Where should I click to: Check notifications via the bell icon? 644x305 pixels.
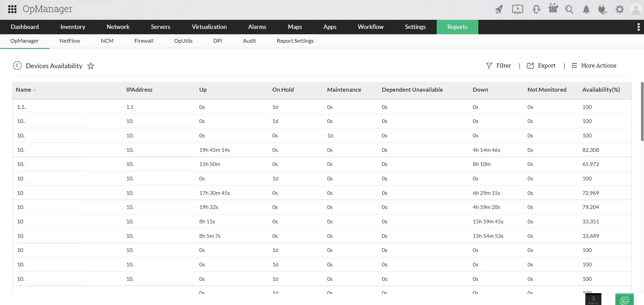(x=586, y=9)
